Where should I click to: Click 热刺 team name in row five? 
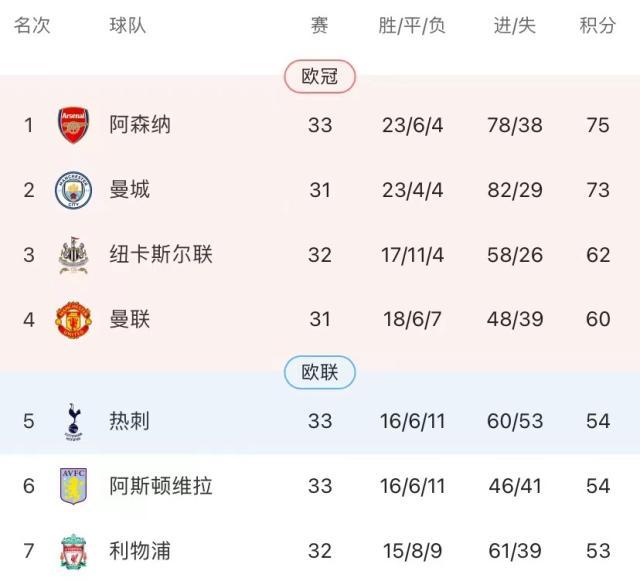(x=130, y=421)
